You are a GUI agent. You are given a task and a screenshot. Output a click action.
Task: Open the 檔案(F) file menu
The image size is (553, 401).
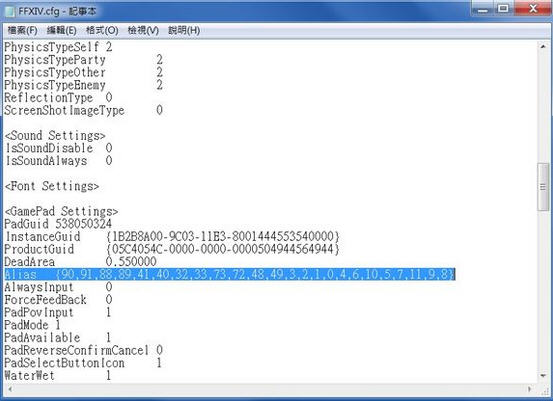click(22, 30)
